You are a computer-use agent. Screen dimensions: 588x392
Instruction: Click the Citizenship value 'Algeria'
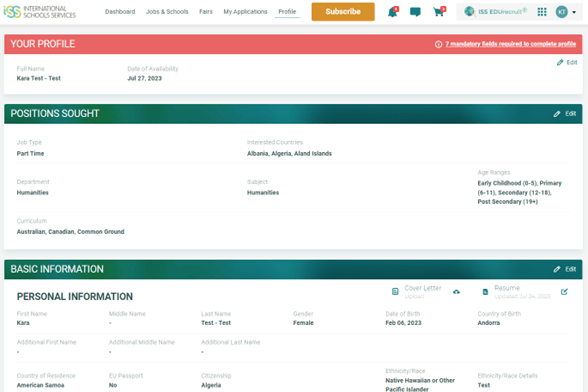coord(211,385)
